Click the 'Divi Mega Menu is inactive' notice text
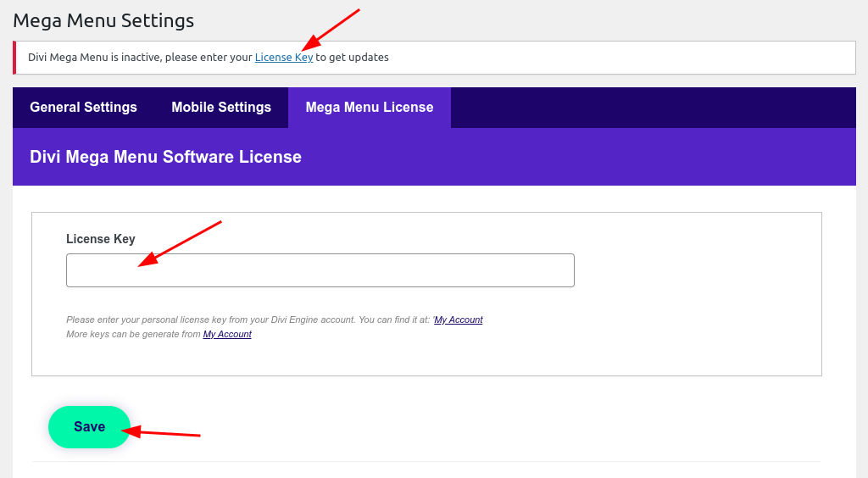Viewport: 868px width, 478px height. (209, 57)
